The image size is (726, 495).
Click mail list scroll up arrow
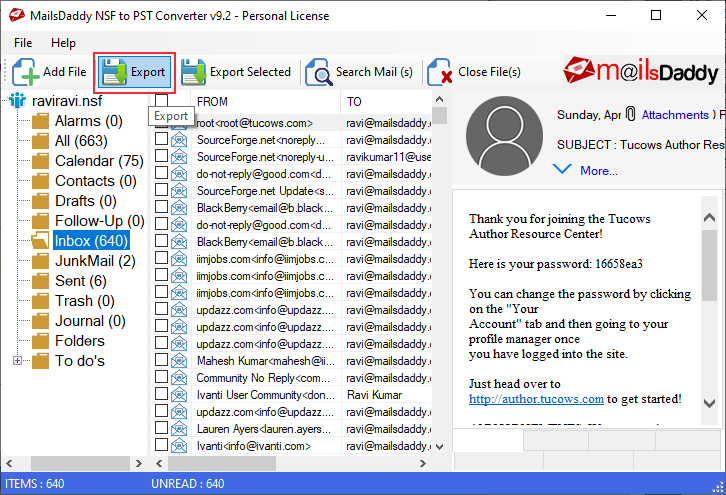pos(439,99)
